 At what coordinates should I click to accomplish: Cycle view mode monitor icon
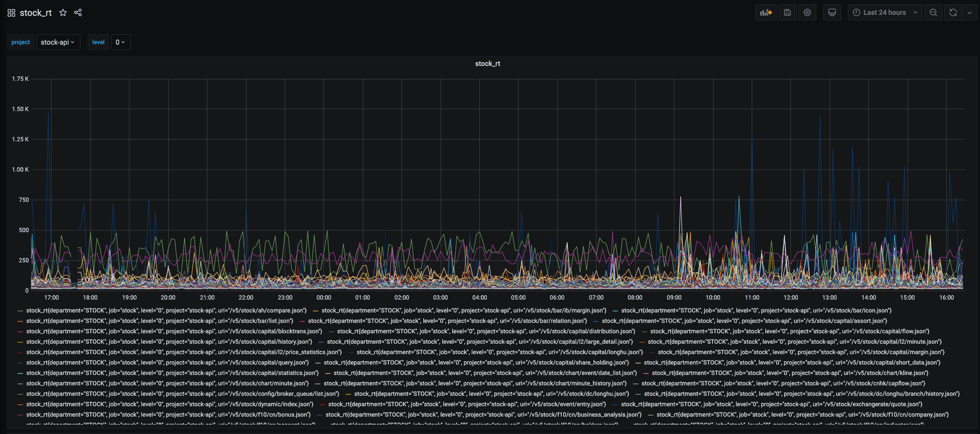[x=832, y=13]
